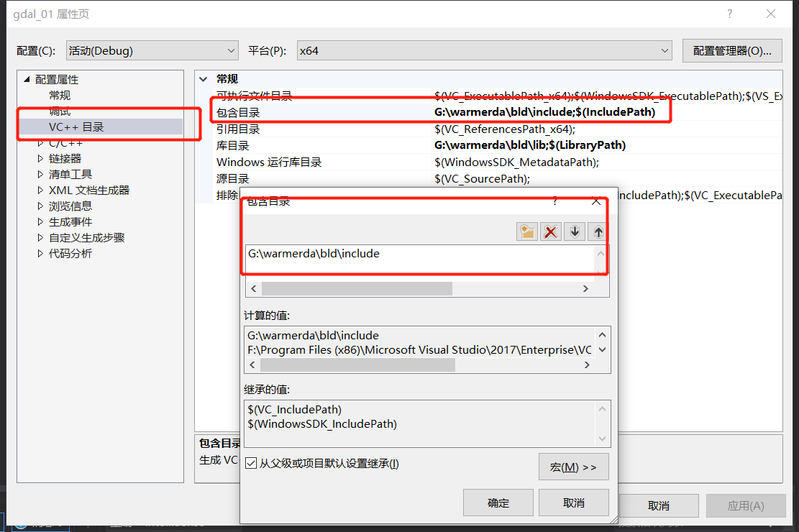Image resolution: width=799 pixels, height=532 pixels.
Task: Select VC++ 目录 in the tree
Action: 76,127
